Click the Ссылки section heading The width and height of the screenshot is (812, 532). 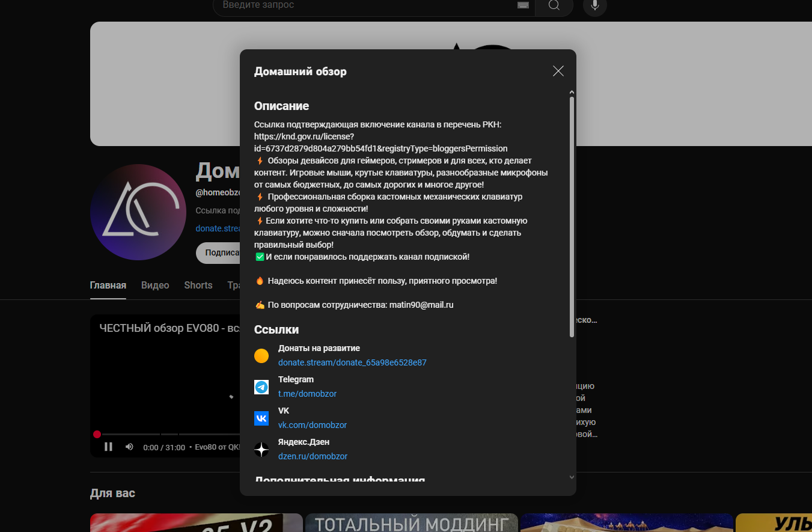click(276, 329)
